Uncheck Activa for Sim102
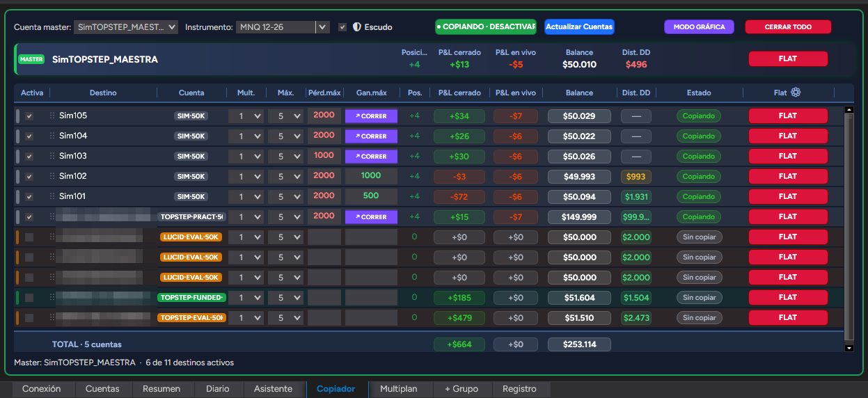 [x=29, y=177]
